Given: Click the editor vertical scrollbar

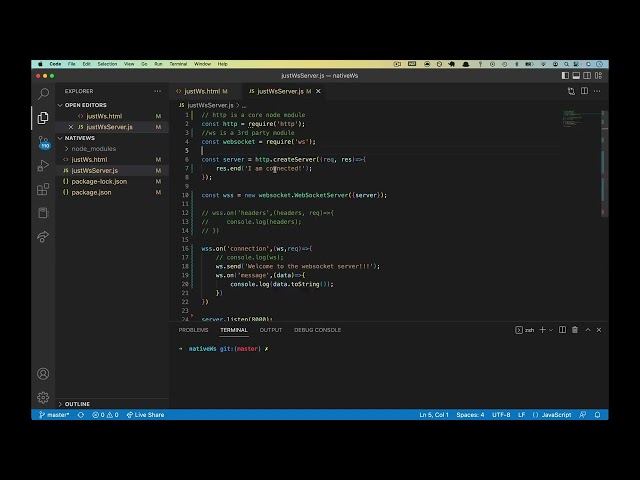Looking at the screenshot, I should (604, 163).
